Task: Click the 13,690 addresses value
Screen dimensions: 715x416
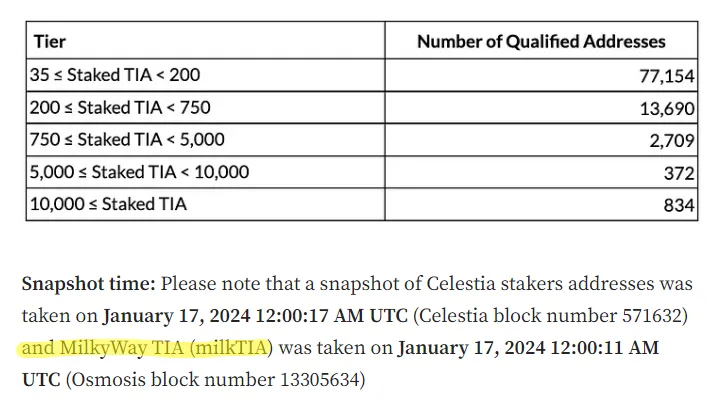Action: click(667, 109)
